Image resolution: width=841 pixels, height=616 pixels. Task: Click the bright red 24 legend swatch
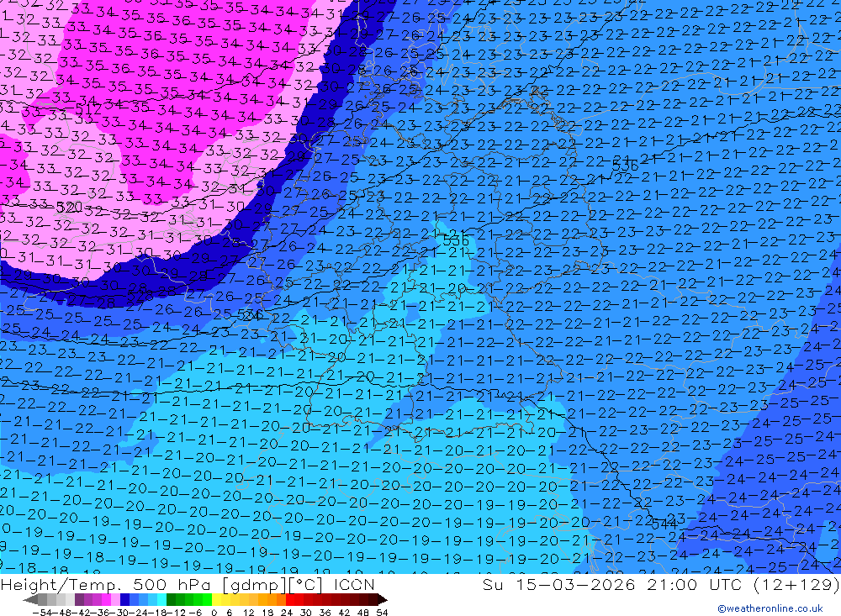tap(289, 599)
